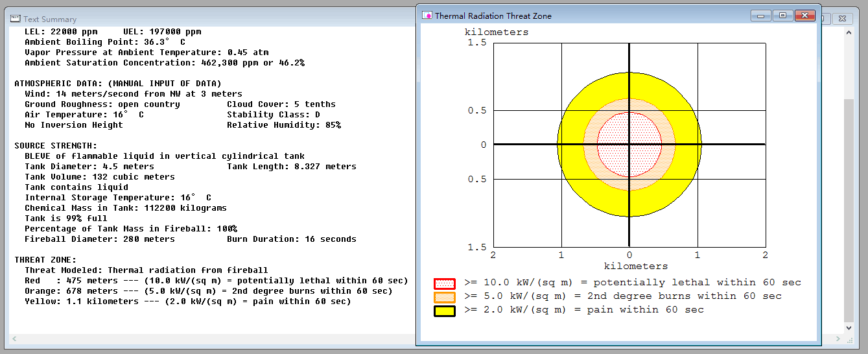Screen dimensions: 868x354
Task: Click 'Threat Modeled: Thermal radiation from fireball' line
Action: [147, 270]
